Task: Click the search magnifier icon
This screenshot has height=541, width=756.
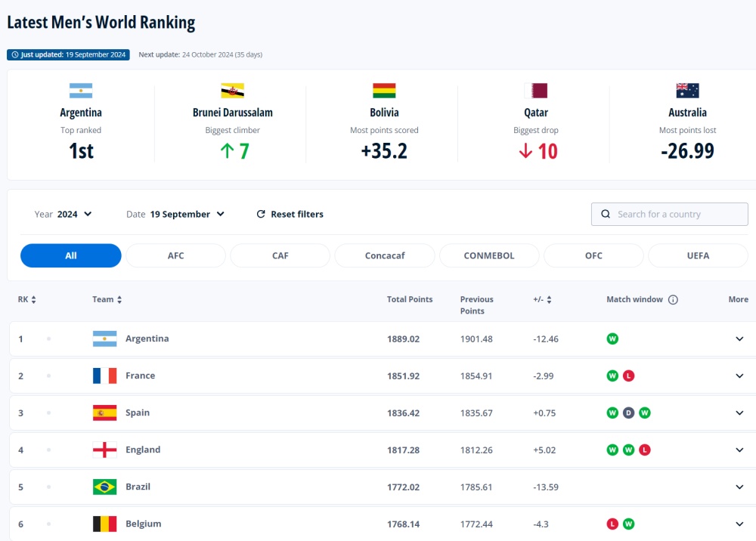Action: [606, 214]
